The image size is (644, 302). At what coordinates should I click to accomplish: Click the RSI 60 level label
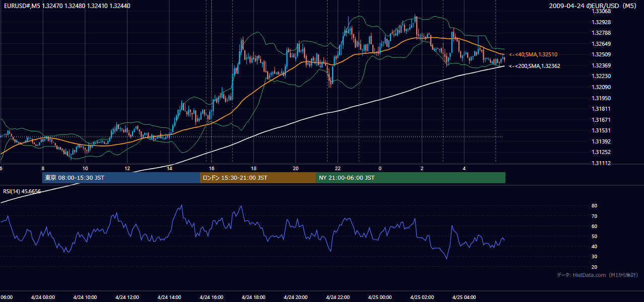[595, 226]
